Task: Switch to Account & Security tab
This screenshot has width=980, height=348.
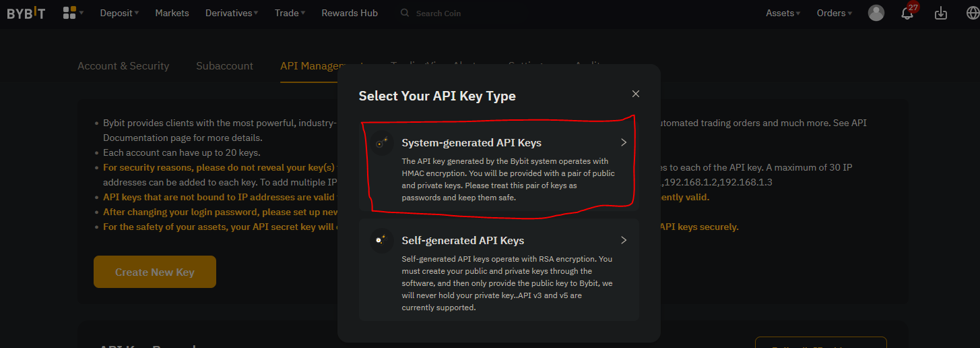Action: click(x=123, y=66)
